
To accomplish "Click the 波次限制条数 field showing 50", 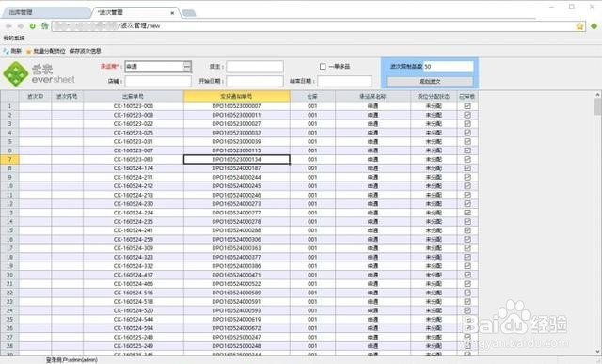I will [448, 67].
